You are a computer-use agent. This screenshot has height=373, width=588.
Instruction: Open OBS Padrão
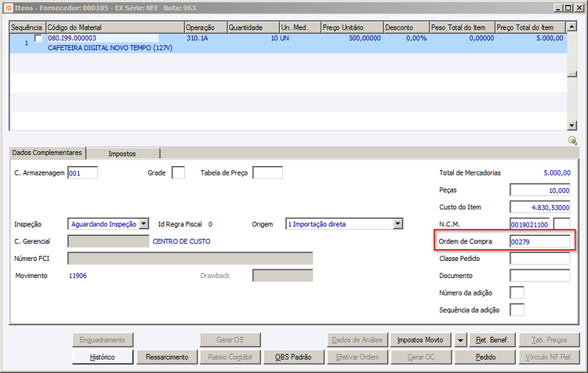(x=293, y=357)
